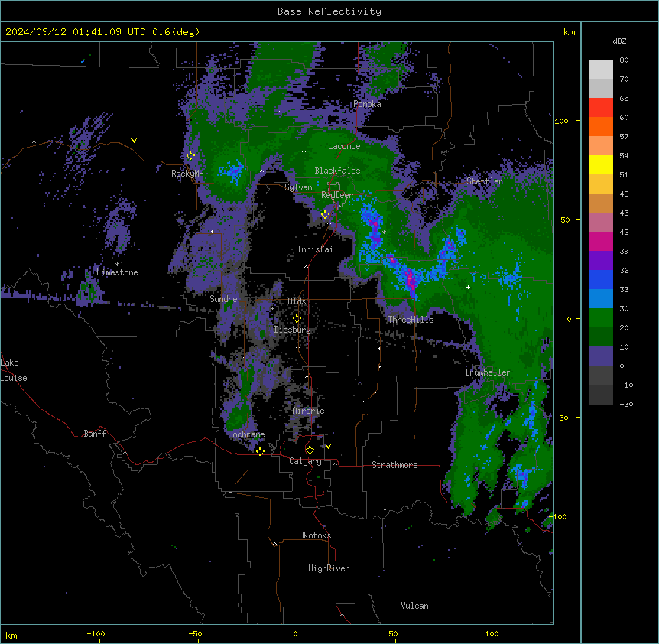Click the Sundre label

[223, 299]
